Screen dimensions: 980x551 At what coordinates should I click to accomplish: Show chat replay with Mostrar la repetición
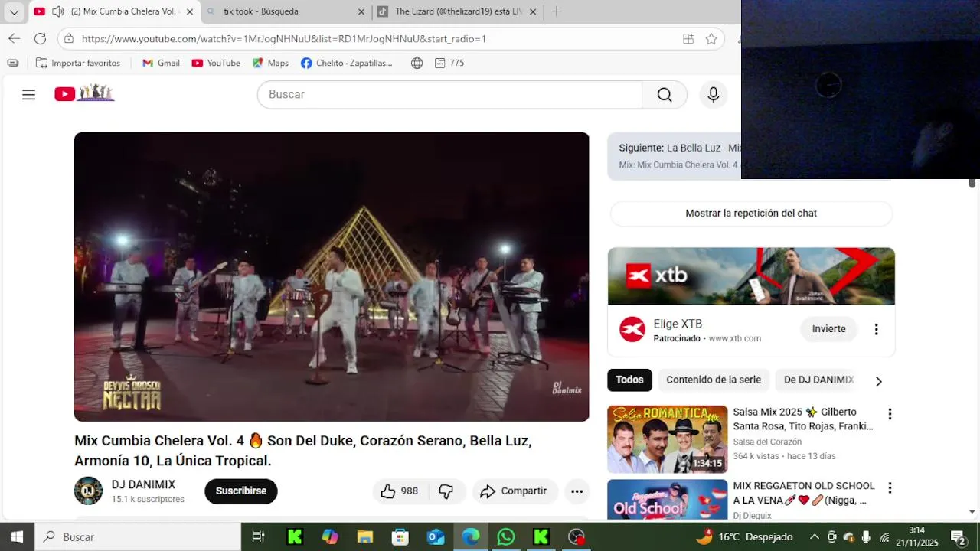(x=751, y=214)
